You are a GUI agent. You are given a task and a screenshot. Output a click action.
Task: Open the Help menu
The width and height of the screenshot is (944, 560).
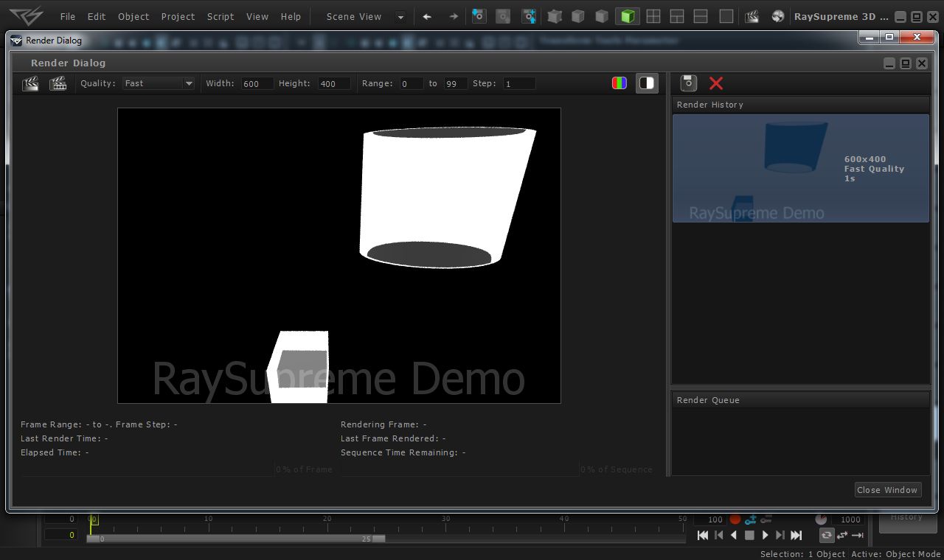(291, 16)
